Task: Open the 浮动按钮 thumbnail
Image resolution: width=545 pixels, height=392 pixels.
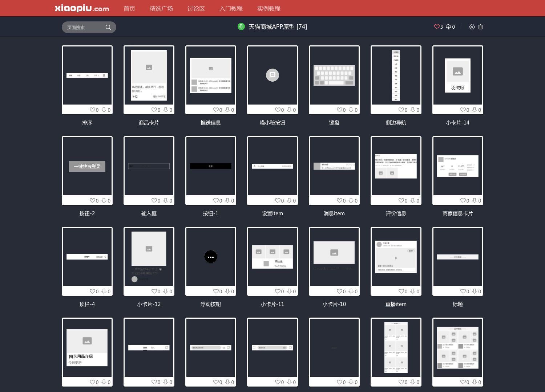Action: [211, 257]
